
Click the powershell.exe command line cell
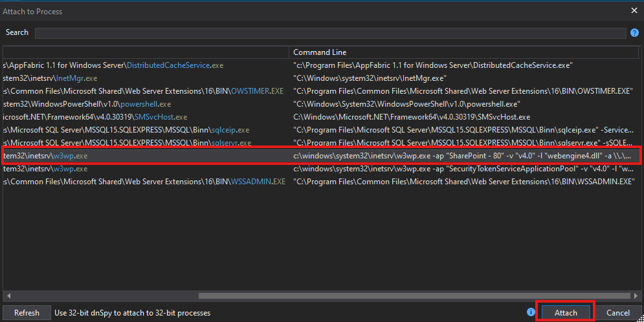(406, 104)
